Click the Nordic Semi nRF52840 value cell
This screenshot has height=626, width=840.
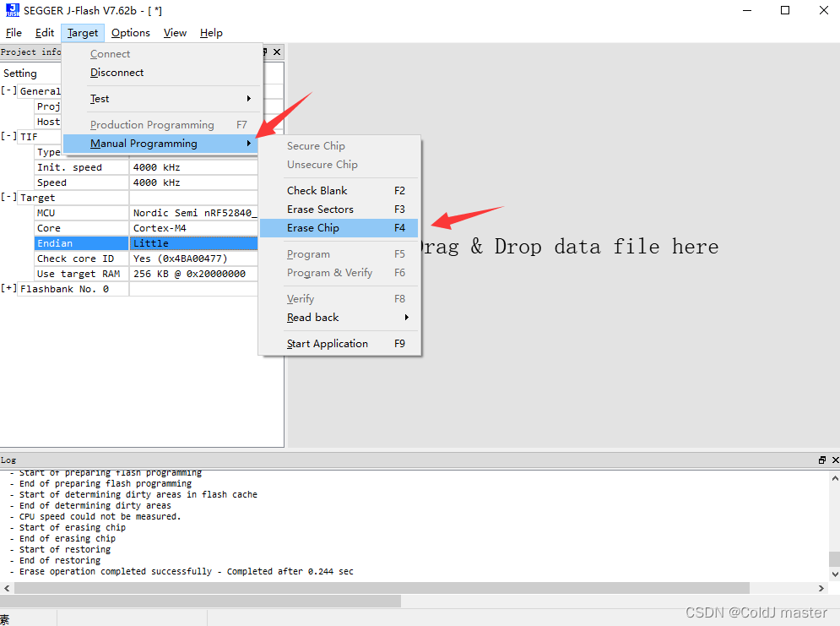194,213
